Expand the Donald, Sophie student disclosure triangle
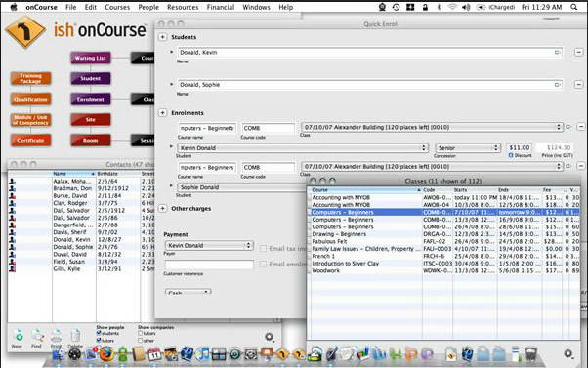The height and width of the screenshot is (368, 588). pyautogui.click(x=172, y=84)
